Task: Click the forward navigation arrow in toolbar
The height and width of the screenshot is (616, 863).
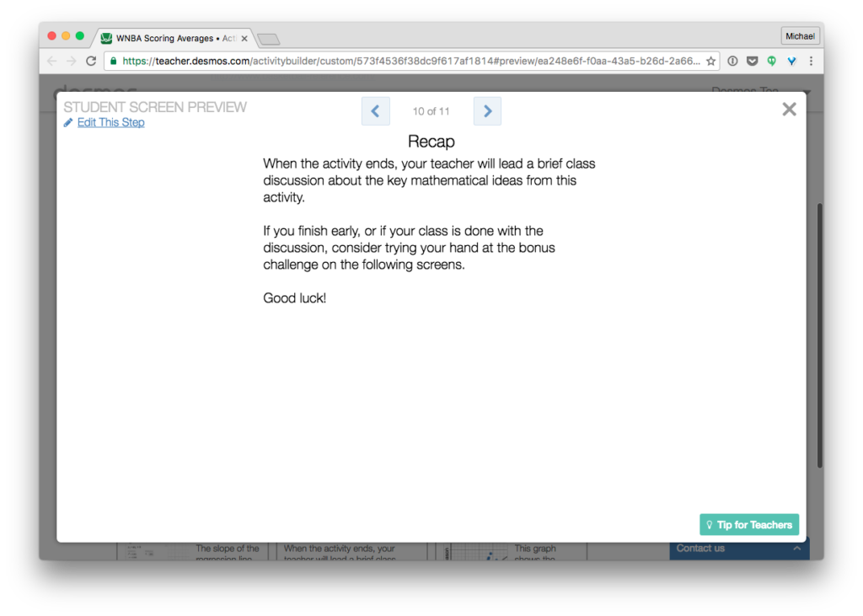Action: tap(71, 60)
